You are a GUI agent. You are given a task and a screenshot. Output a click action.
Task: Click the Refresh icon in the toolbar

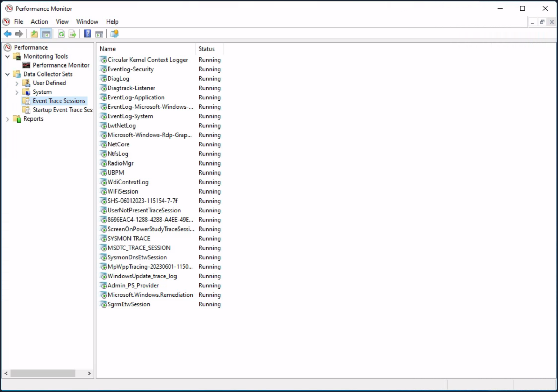click(61, 34)
